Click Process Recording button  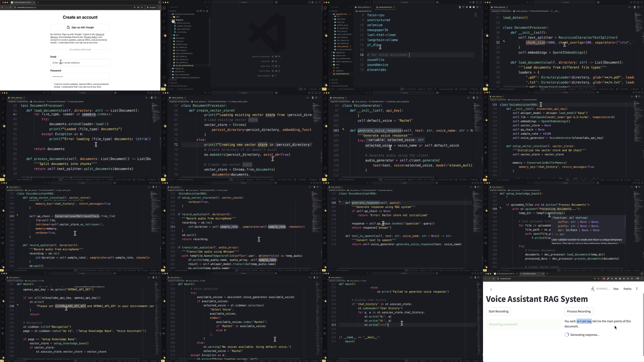[579, 311]
